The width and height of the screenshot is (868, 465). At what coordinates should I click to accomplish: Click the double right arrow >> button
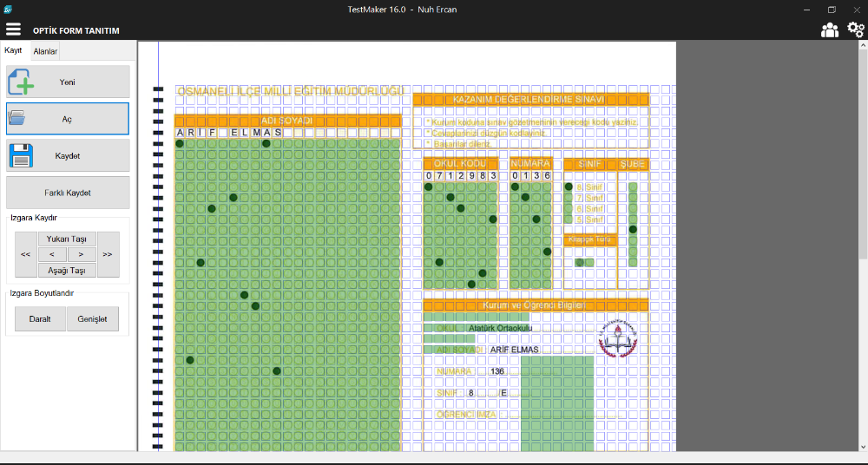pyautogui.click(x=108, y=254)
